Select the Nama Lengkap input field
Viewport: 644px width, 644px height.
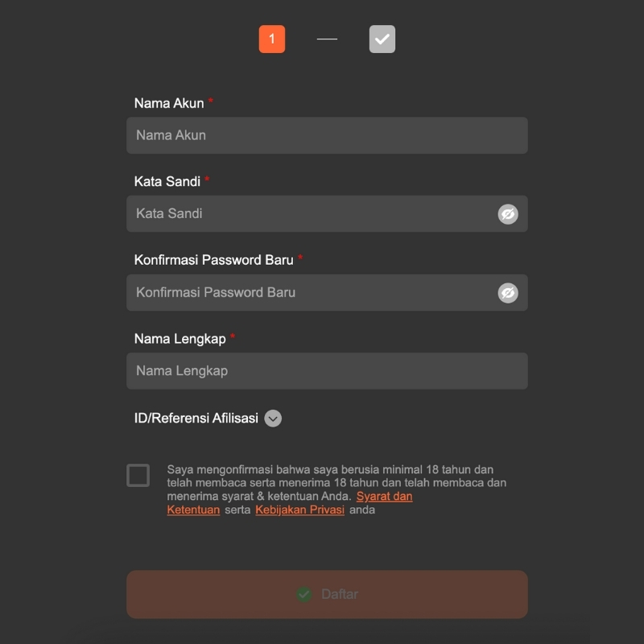point(327,371)
